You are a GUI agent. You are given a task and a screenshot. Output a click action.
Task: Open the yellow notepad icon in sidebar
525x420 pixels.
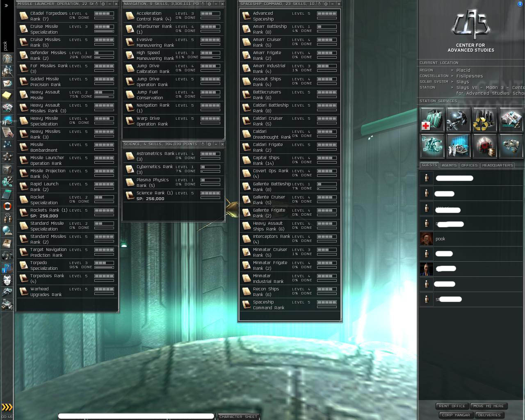tap(7, 96)
